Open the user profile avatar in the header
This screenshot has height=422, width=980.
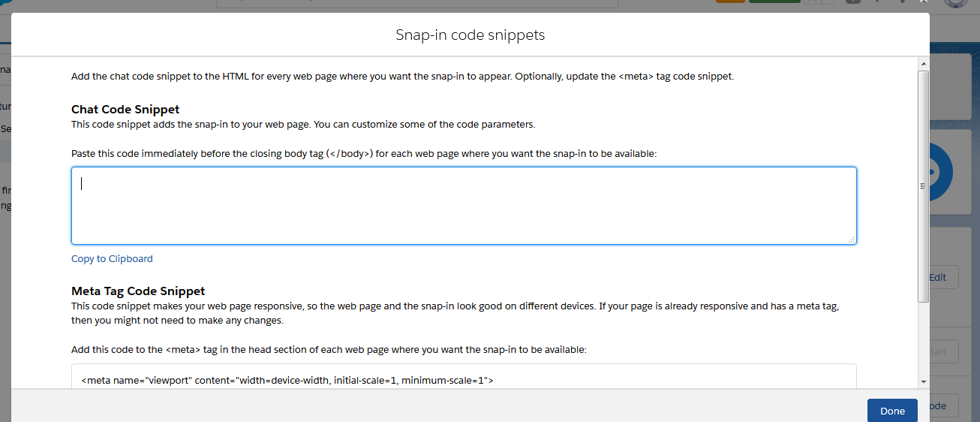[954, 2]
